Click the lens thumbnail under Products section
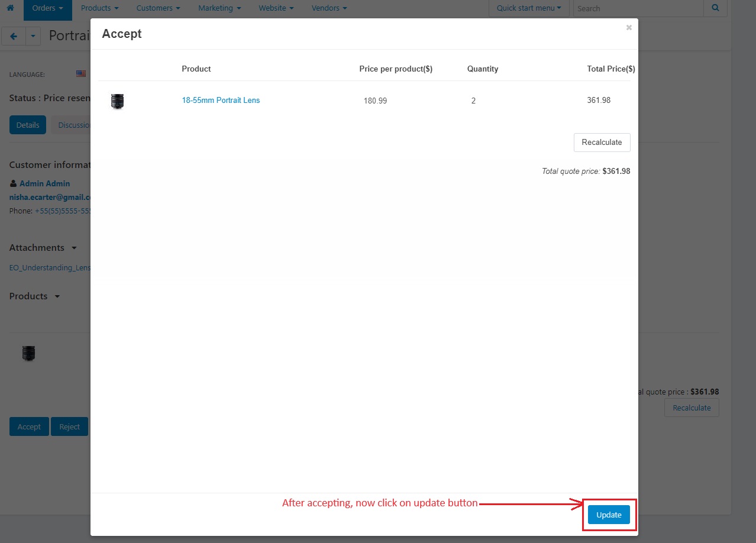Viewport: 756px width, 543px height. click(x=28, y=353)
